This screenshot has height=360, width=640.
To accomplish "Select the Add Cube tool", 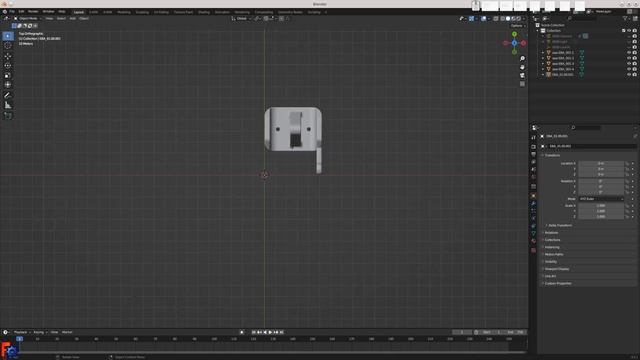I will point(8,116).
